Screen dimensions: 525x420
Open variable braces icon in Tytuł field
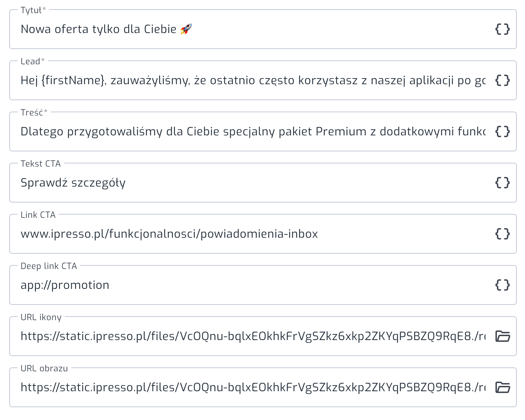coord(503,29)
